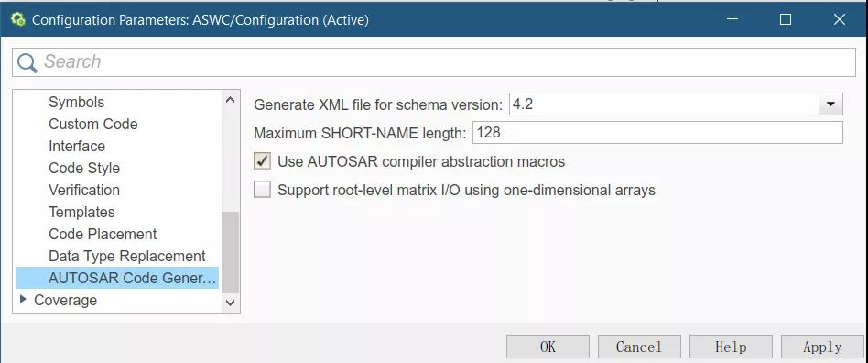The image size is (868, 363).
Task: Select Symbols in the category tree
Action: 76,102
